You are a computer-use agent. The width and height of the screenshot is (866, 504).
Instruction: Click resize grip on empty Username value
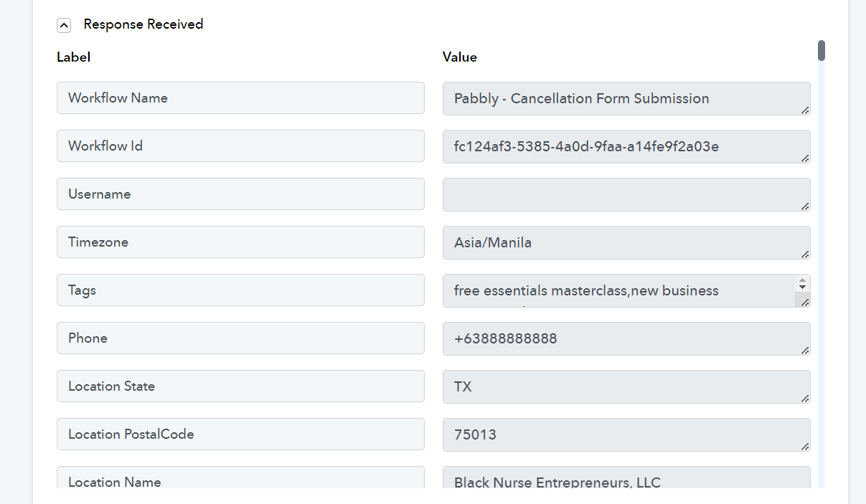tap(805, 206)
